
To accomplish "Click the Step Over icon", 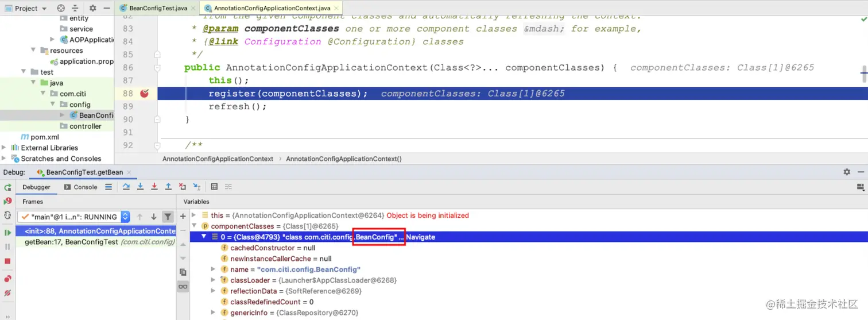I will point(126,187).
